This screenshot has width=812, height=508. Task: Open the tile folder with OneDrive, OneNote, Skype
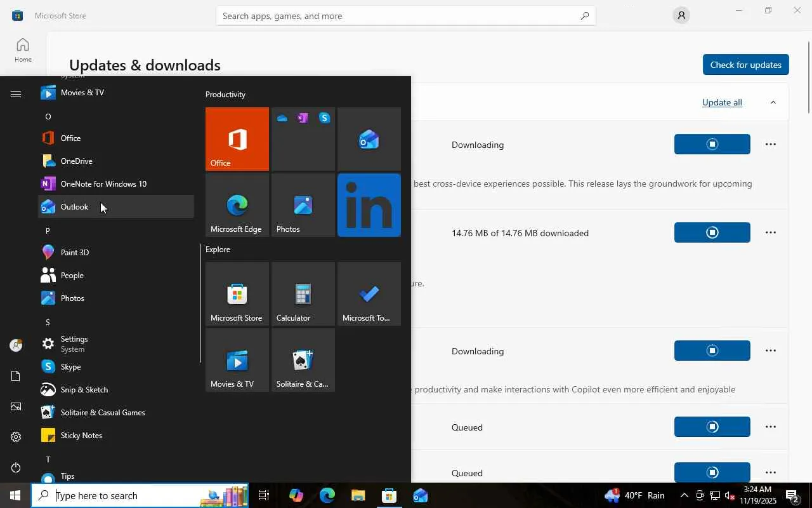coord(303,139)
